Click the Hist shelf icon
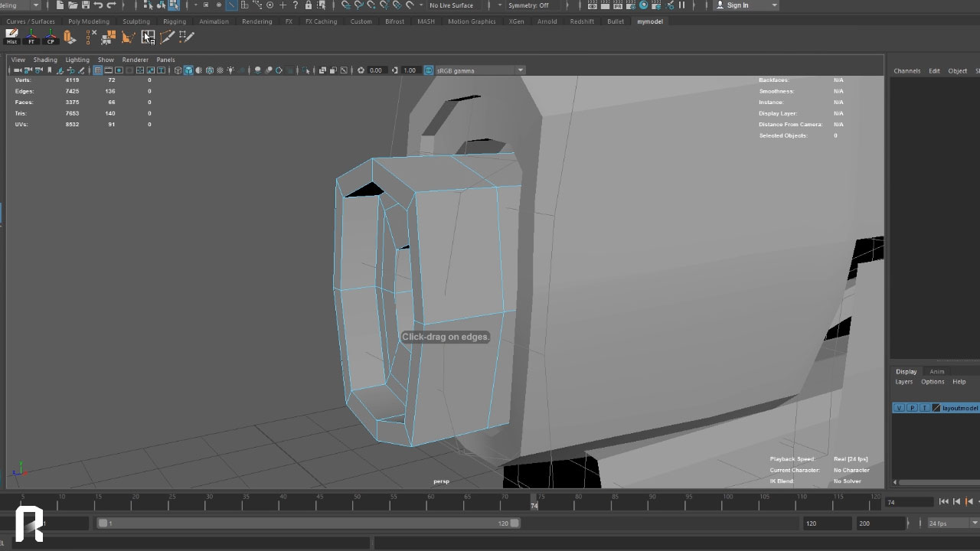This screenshot has height=551, width=980. 11,36
